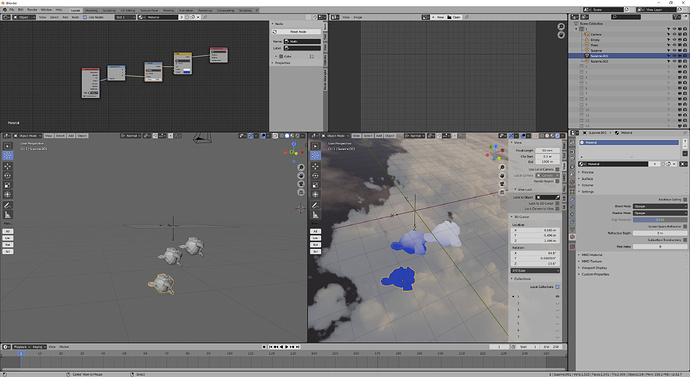Jump to timeline start playback button
Viewport: 690px width, 377px height.
click(x=271, y=347)
